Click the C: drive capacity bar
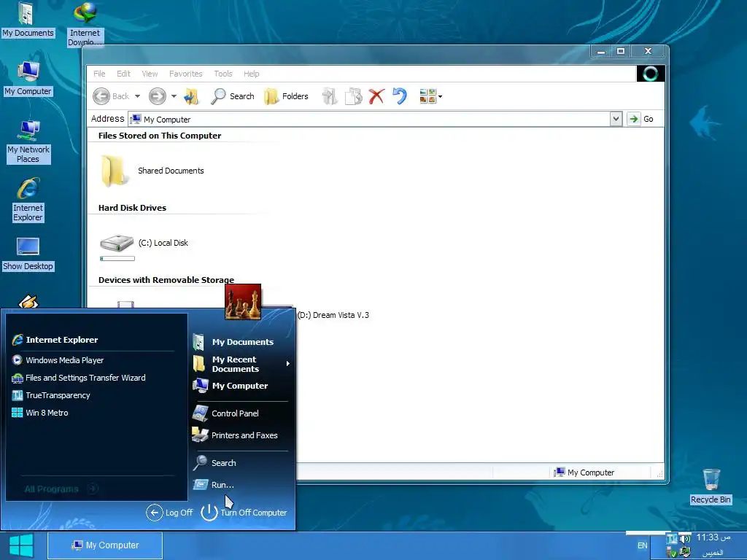The width and height of the screenshot is (747, 560). click(117, 259)
